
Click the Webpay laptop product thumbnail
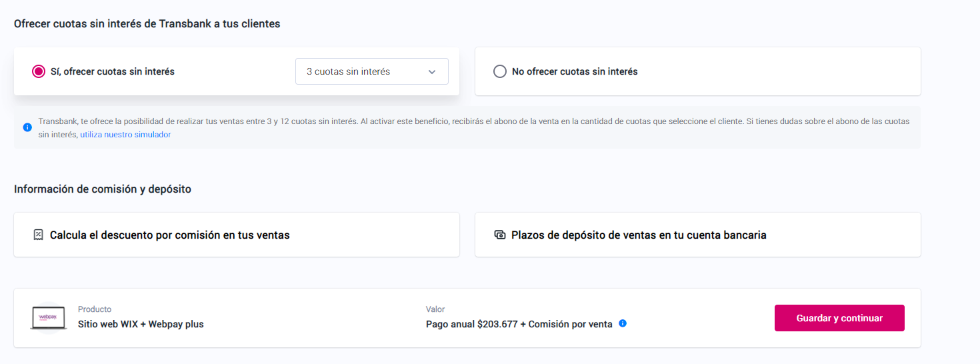click(x=49, y=318)
